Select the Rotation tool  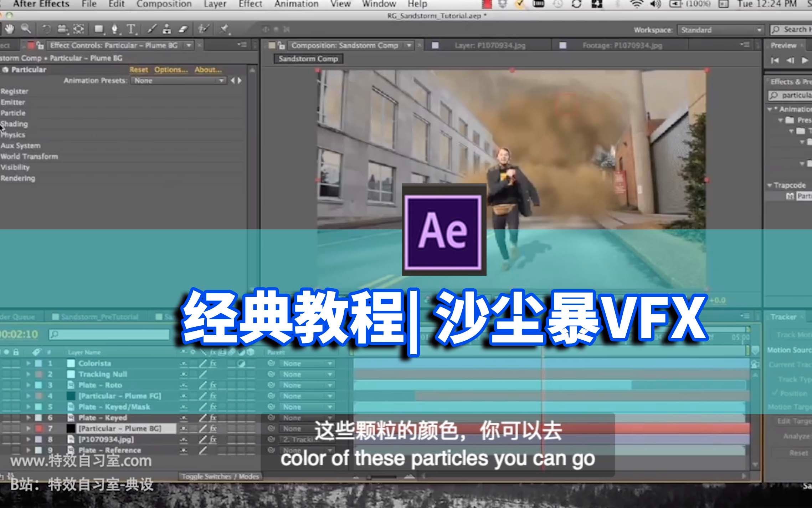pos(46,29)
